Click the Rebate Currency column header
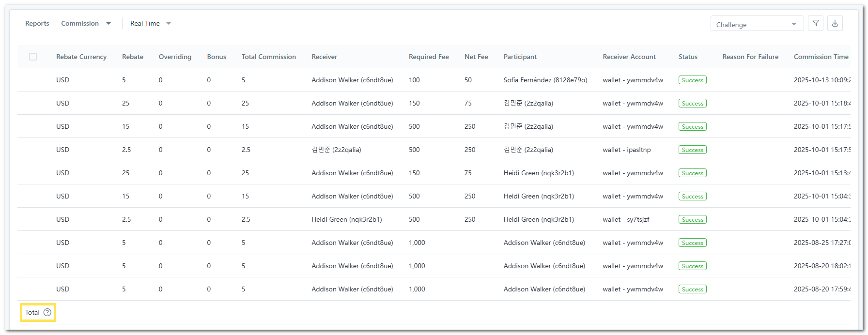 coord(81,57)
